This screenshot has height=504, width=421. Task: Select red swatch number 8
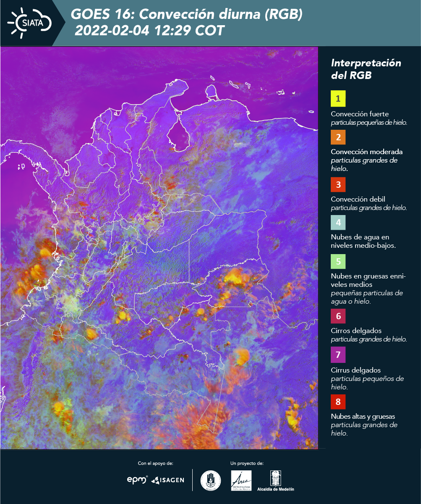[338, 402]
